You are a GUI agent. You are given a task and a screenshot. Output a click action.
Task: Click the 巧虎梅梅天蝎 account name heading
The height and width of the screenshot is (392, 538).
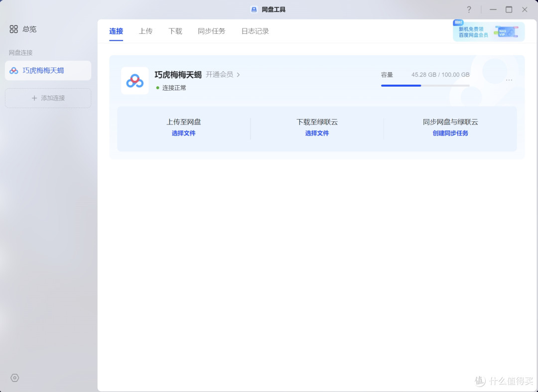pyautogui.click(x=178, y=74)
